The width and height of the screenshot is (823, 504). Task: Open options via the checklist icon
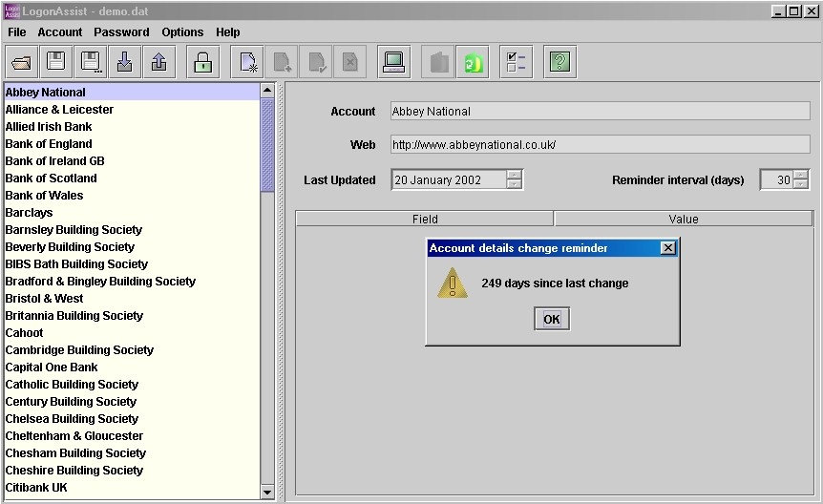pos(516,62)
